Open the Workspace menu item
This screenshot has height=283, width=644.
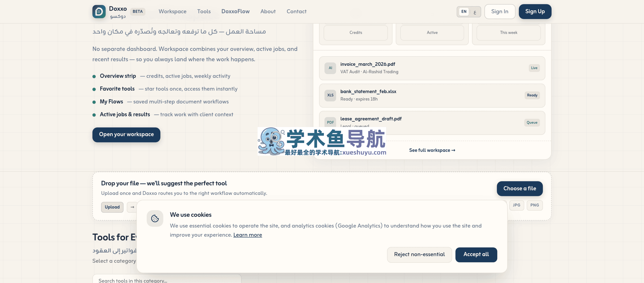172,12
